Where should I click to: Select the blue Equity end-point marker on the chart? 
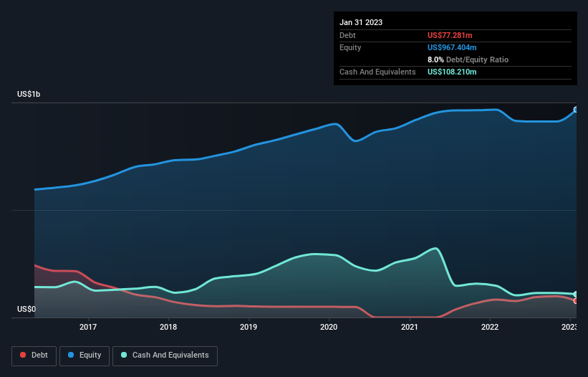point(576,110)
